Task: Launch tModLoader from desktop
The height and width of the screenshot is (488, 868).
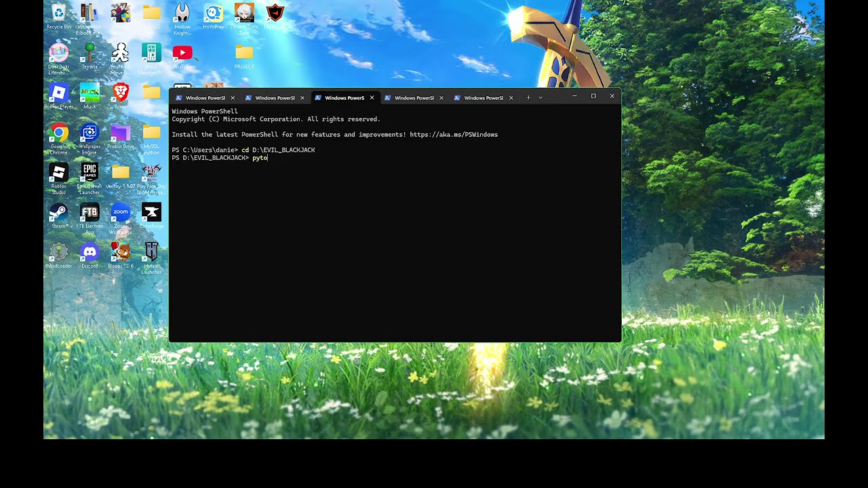Action: 59,256
